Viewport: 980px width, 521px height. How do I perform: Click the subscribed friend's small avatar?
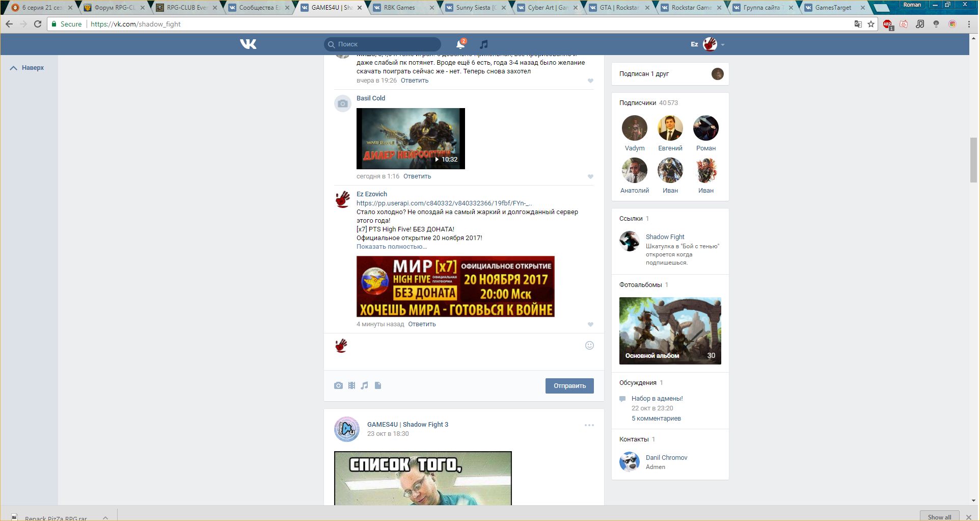pyautogui.click(x=717, y=74)
